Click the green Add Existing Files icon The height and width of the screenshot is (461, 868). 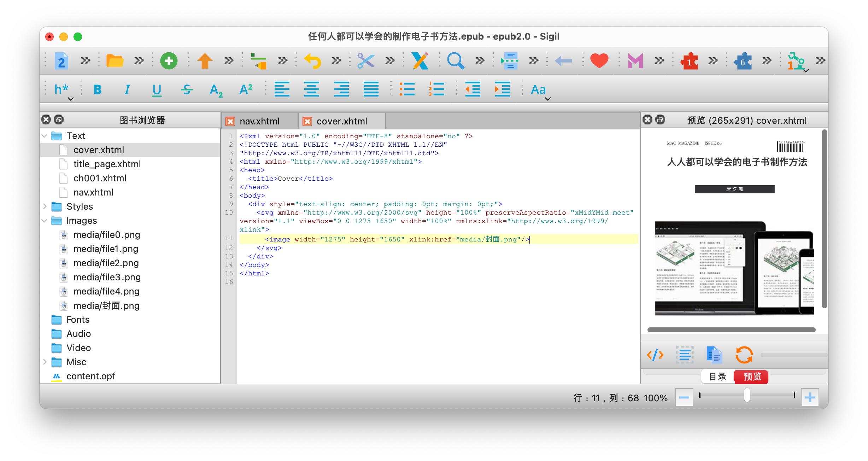coord(169,61)
